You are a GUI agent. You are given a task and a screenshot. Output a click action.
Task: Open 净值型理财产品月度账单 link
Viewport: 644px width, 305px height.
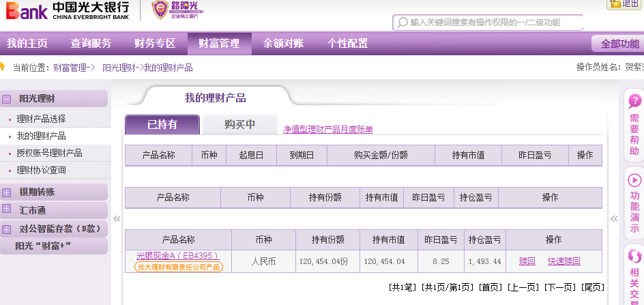tap(327, 130)
